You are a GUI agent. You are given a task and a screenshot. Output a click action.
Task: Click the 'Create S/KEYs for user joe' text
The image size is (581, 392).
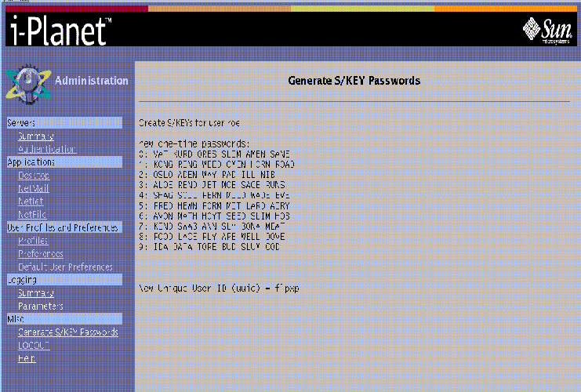189,122
